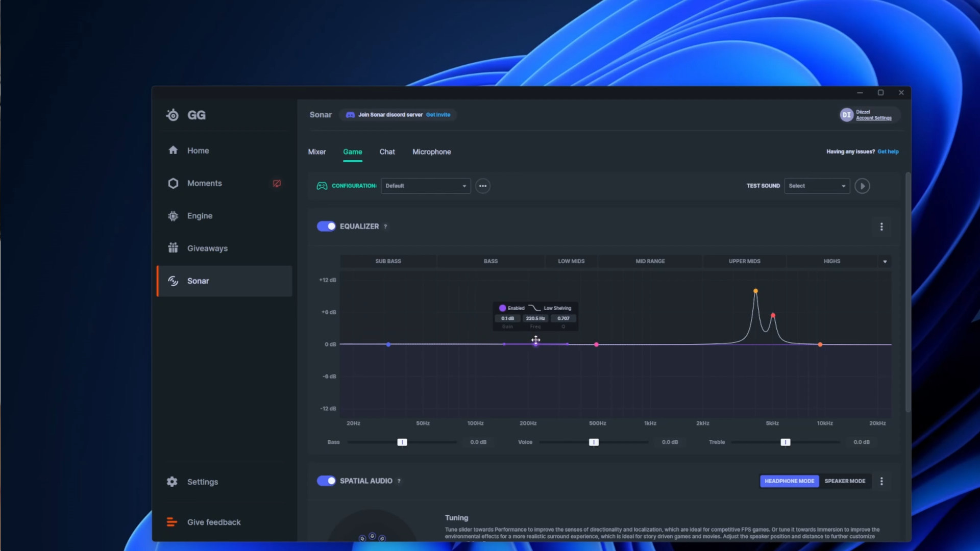
Task: Click the vertical scrollbar in Sonar panel
Action: click(908, 292)
